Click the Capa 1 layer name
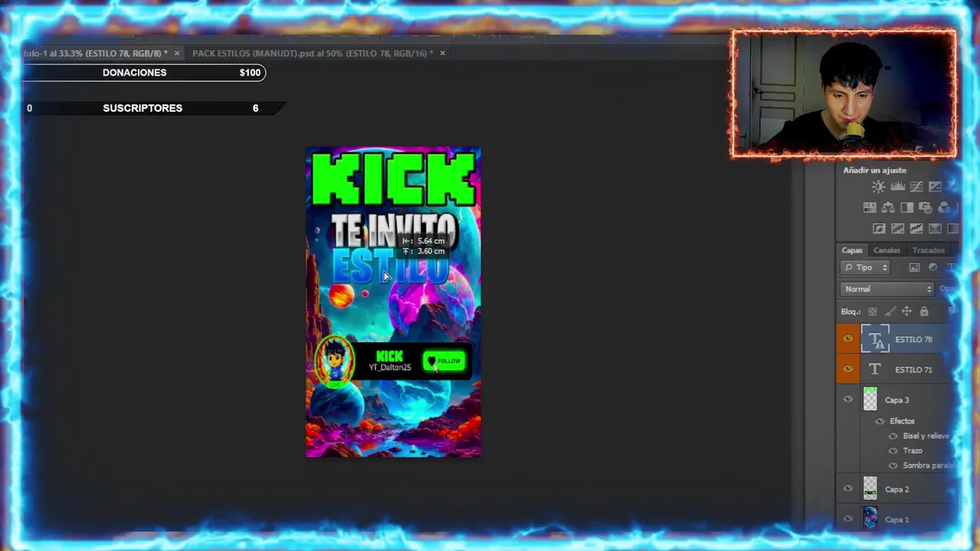 (897, 520)
